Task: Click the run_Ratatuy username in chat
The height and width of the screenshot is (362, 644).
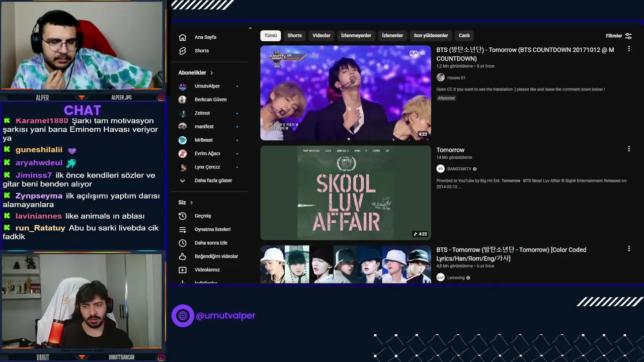Action: (x=40, y=228)
